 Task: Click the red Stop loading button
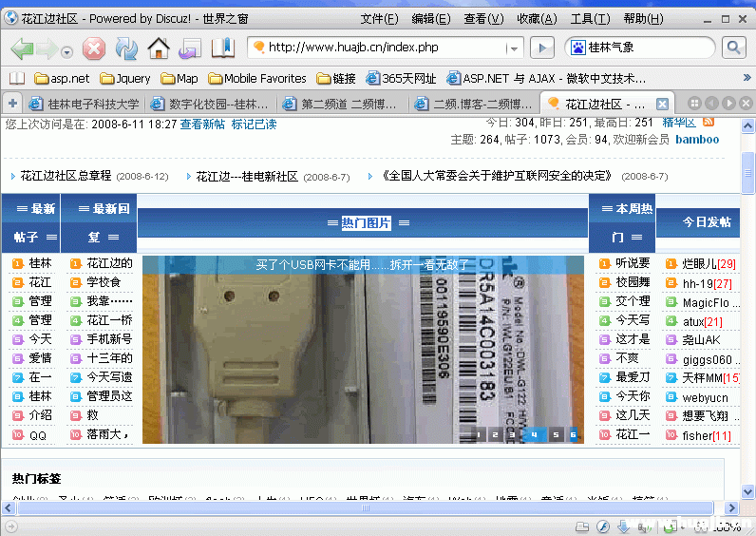(x=94, y=48)
